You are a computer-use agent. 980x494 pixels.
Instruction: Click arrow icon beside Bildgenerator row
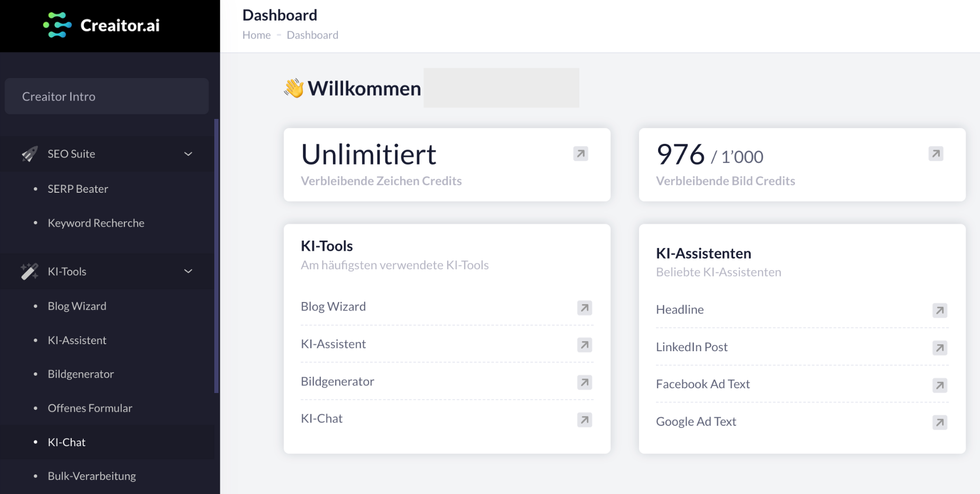click(584, 382)
